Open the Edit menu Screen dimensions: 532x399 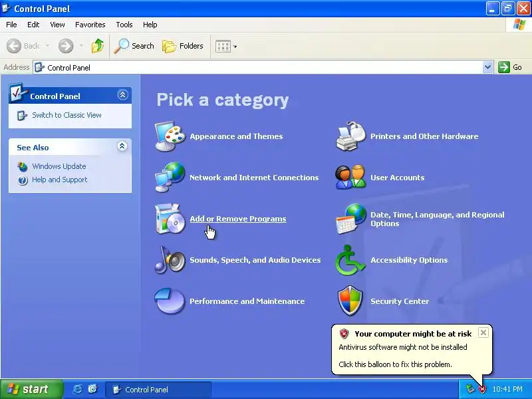pos(33,25)
